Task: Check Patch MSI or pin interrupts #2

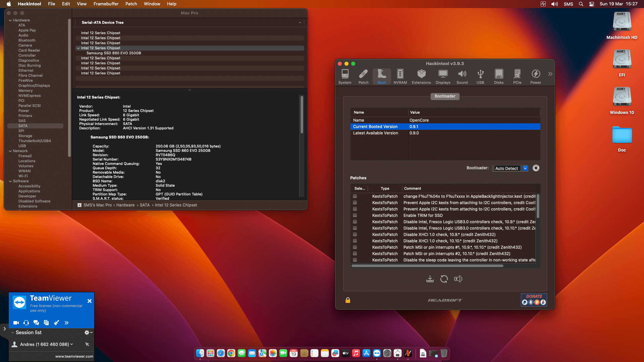Action: [x=355, y=253]
